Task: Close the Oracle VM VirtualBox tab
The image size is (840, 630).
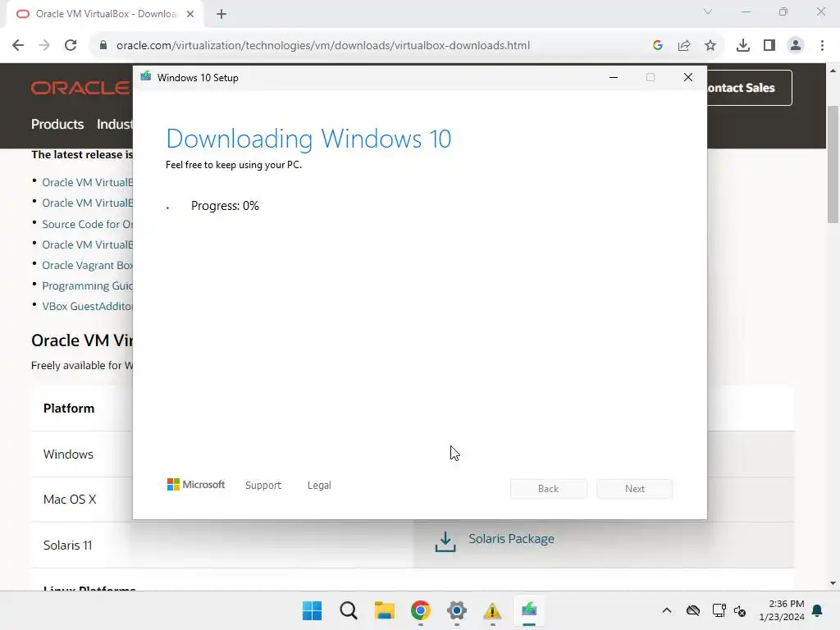Action: pos(190,14)
